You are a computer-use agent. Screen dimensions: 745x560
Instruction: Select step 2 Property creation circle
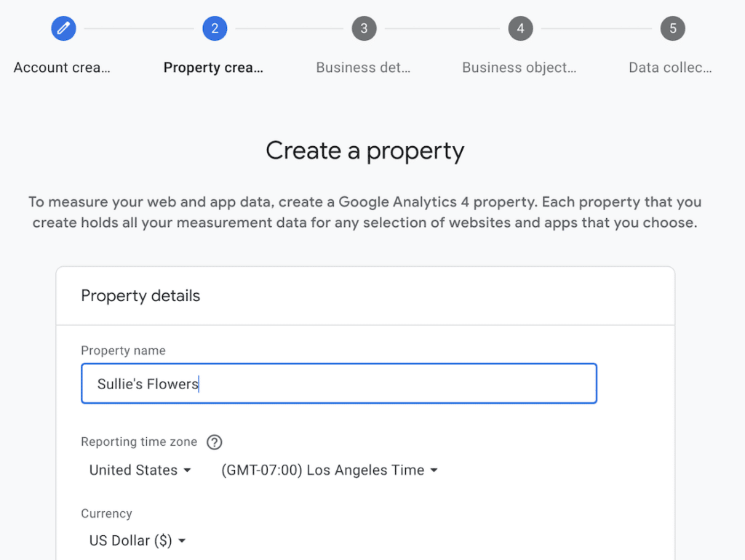pos(215,28)
